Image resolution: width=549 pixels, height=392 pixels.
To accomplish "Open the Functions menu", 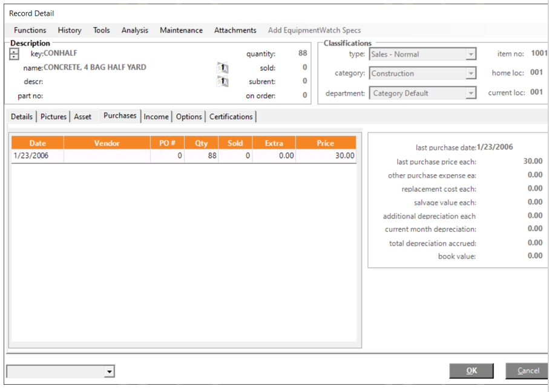I will coord(30,30).
